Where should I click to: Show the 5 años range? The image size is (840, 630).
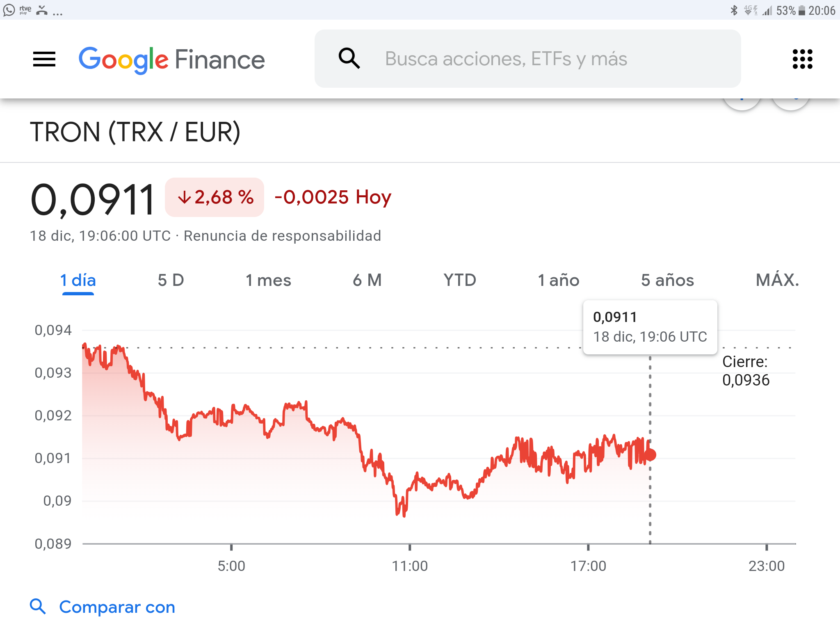tap(667, 281)
